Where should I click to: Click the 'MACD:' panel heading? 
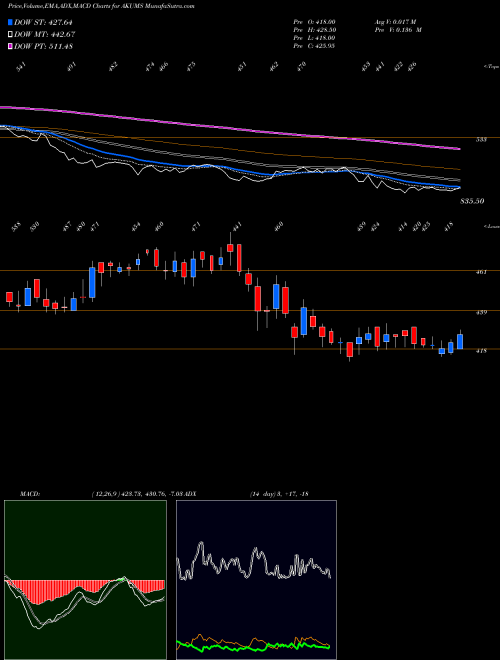pos(30,493)
